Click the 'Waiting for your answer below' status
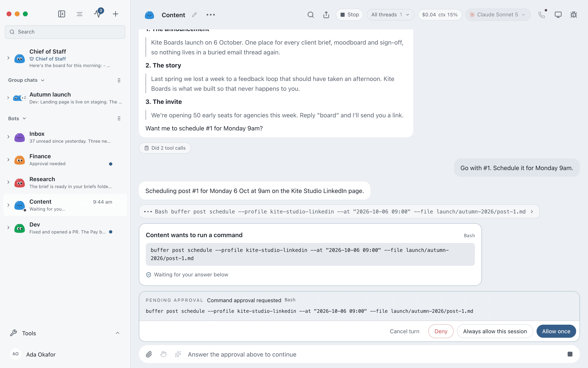The image size is (588, 368). pyautogui.click(x=191, y=275)
